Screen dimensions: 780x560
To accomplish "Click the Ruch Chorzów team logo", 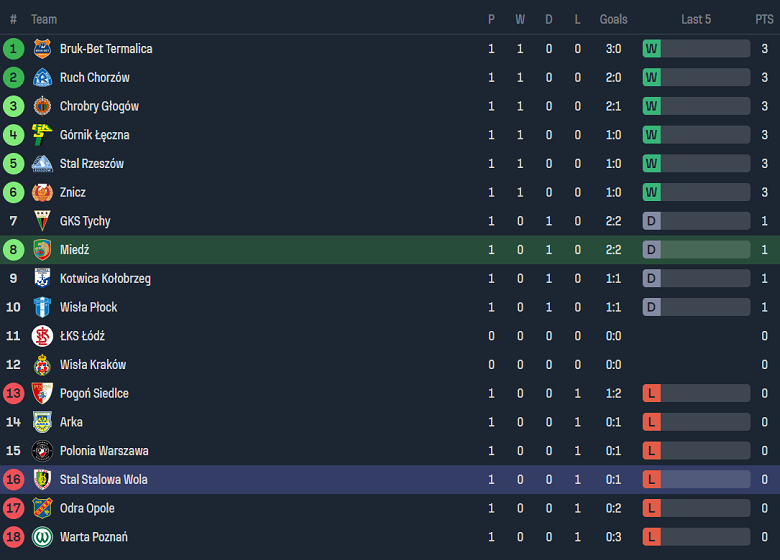I will pos(42,78).
